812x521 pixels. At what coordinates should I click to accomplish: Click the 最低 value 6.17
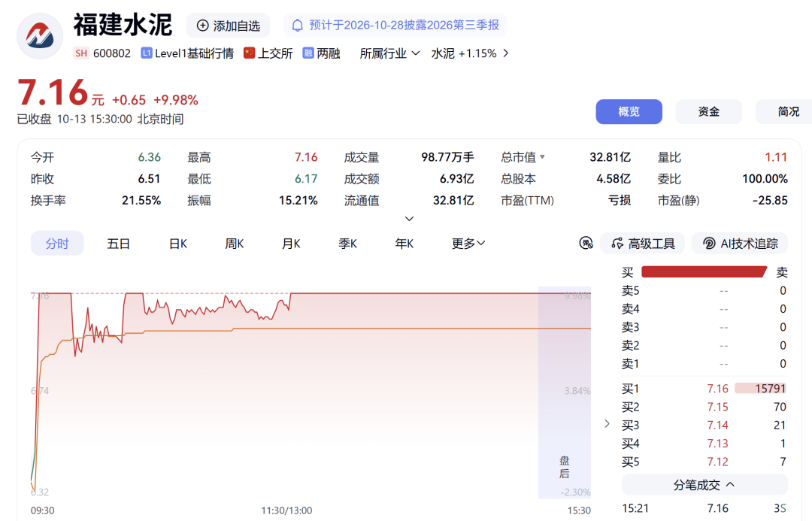point(306,179)
